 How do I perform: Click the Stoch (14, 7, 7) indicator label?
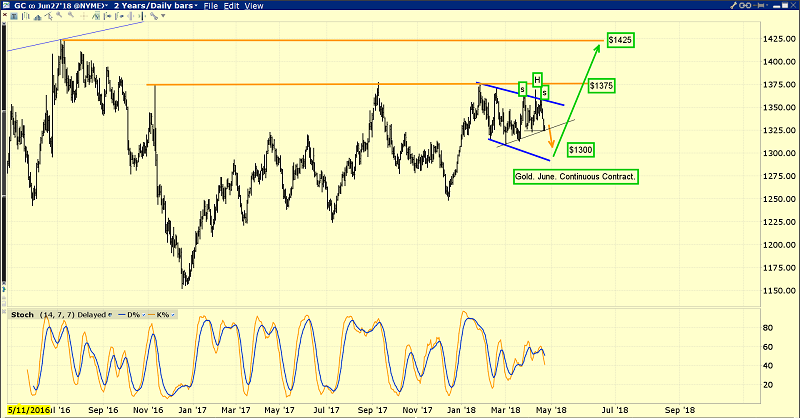(43, 315)
